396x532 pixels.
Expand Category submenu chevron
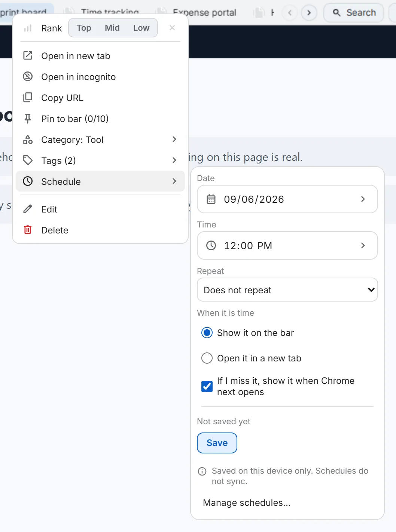174,139
